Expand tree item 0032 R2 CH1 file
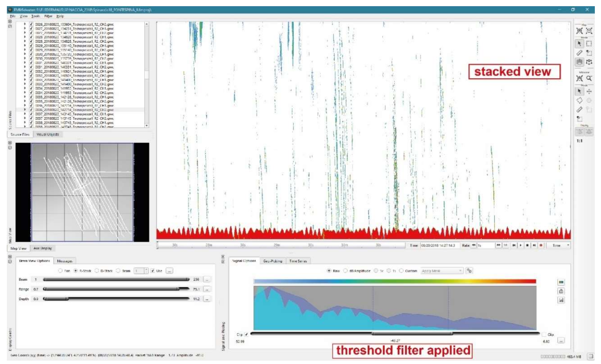The height and width of the screenshot is (364, 601). [x=25, y=71]
